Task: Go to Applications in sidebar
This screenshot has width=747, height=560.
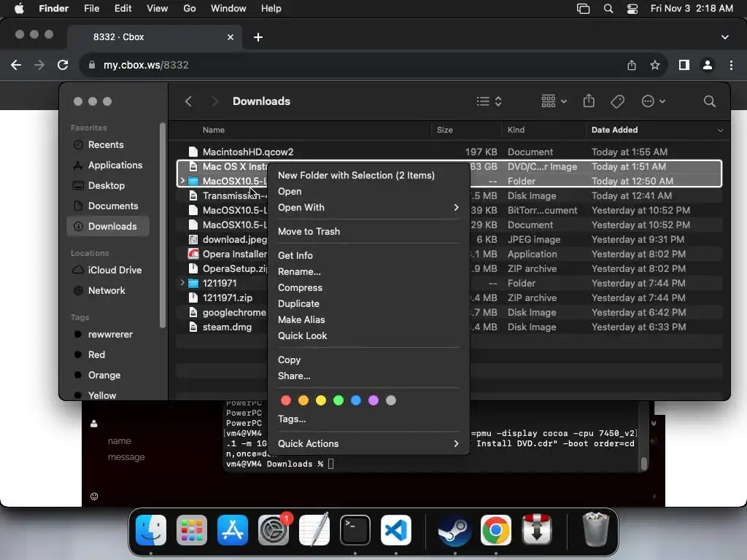Action: 108,166
